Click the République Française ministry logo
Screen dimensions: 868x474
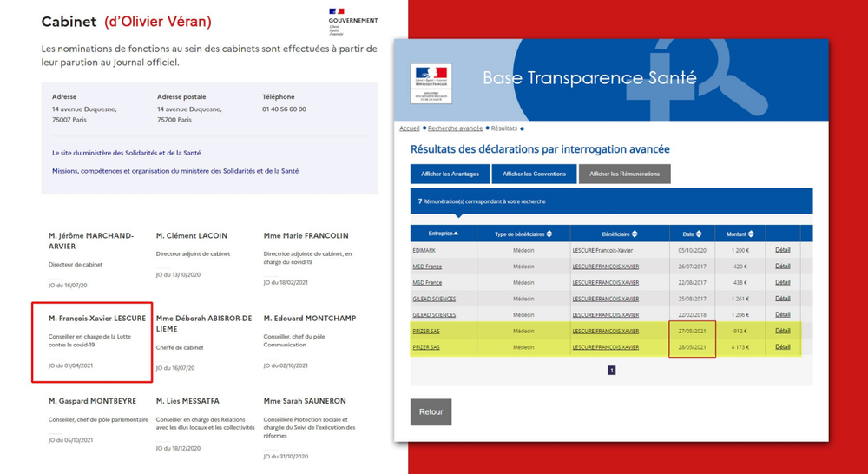tap(431, 83)
